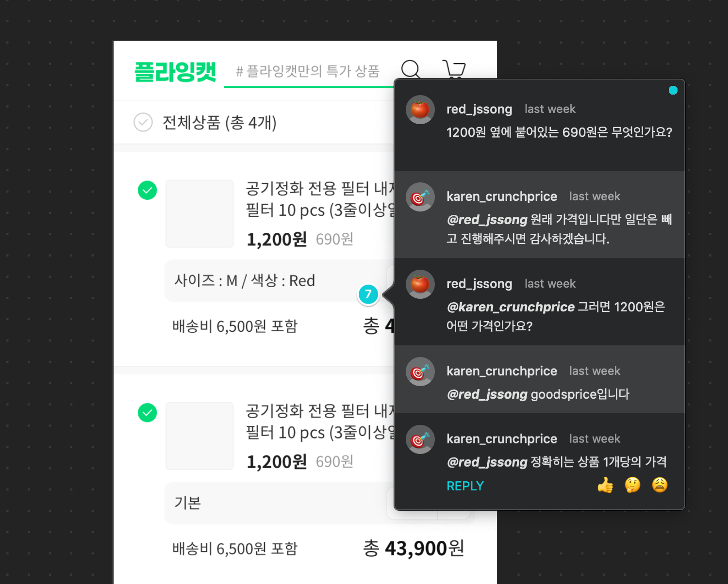Click the teal comment pin numbered 7
The width and height of the screenshot is (728, 584).
point(368,294)
